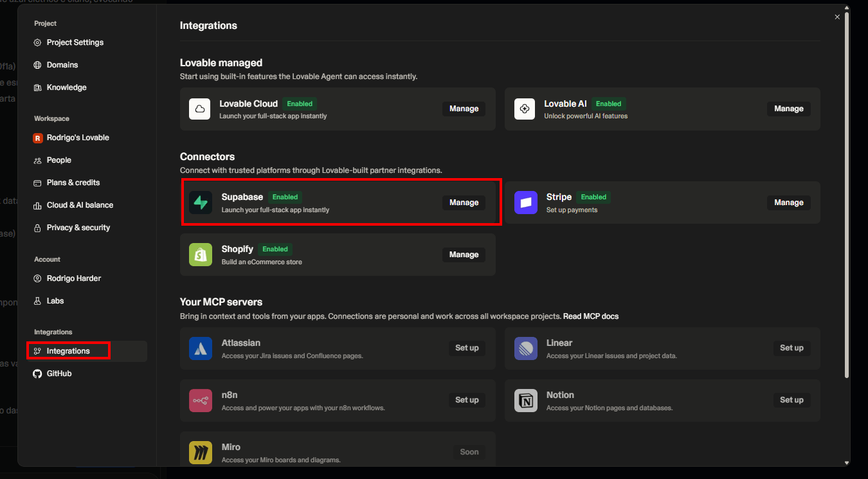Set up the Linear MCP server

point(791,348)
